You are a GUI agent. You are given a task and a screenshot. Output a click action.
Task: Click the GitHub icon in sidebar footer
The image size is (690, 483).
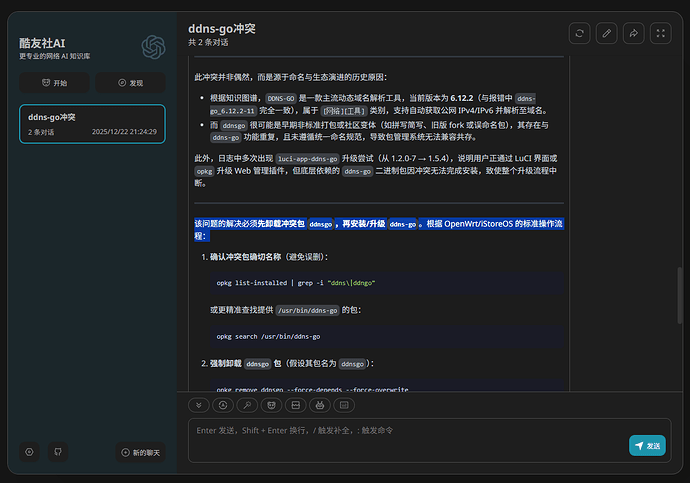[x=58, y=452]
